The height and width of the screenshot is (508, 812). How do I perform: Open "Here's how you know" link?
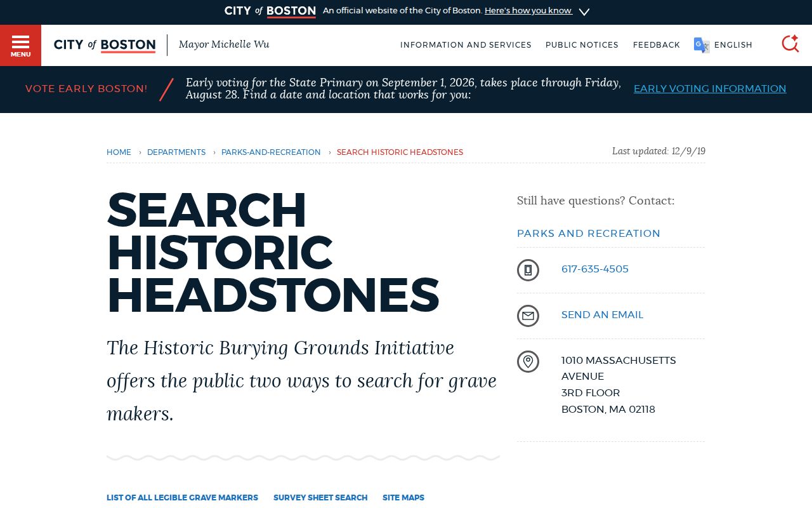(x=528, y=11)
